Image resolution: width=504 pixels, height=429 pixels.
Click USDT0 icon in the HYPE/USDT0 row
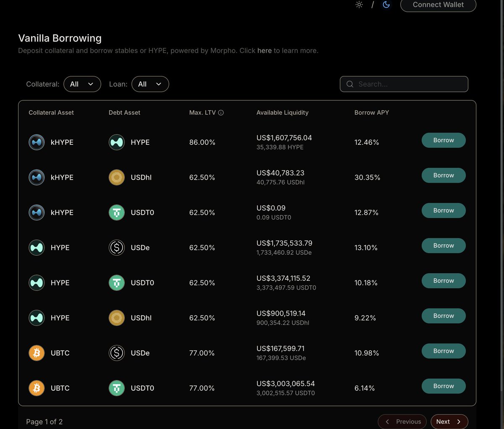117,283
